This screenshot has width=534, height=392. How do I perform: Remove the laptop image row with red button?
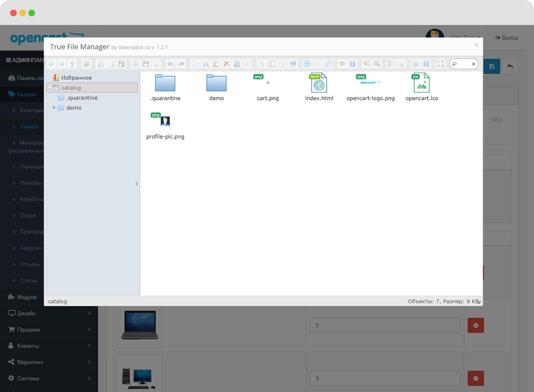click(476, 326)
